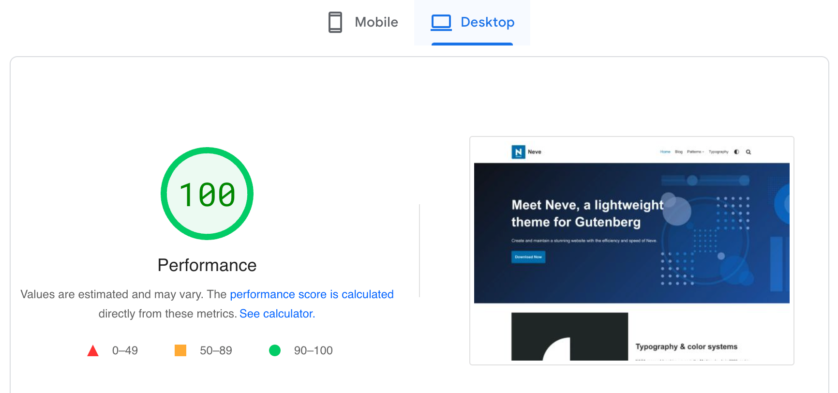Open the 'performance score is calculated' link
The image size is (838, 393).
[312, 294]
